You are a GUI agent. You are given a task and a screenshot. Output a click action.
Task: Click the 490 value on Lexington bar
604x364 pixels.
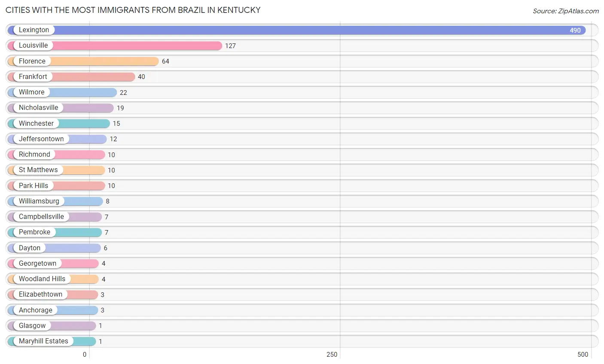coord(575,30)
